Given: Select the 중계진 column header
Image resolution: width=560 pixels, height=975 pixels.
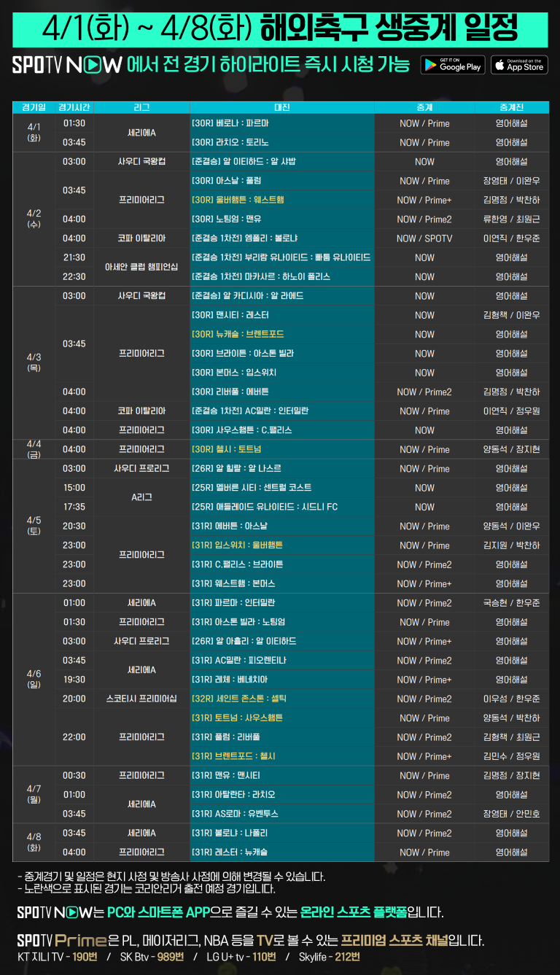Looking at the screenshot, I should tap(511, 107).
